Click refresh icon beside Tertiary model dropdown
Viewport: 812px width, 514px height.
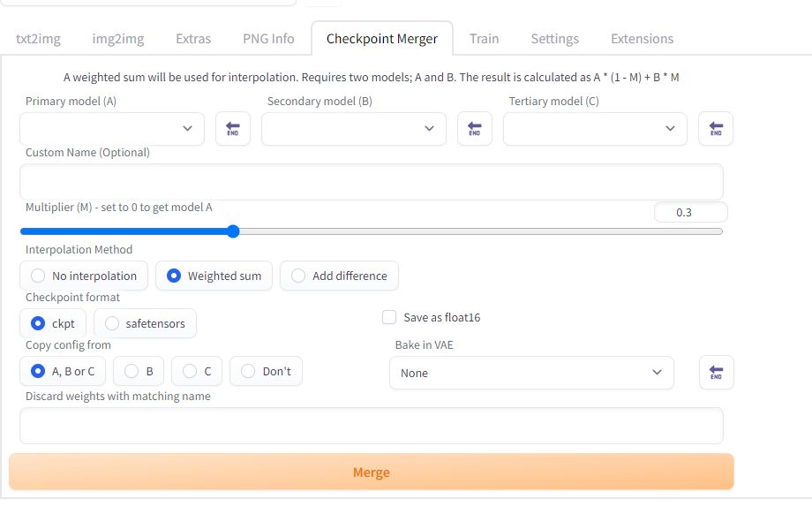pos(716,129)
